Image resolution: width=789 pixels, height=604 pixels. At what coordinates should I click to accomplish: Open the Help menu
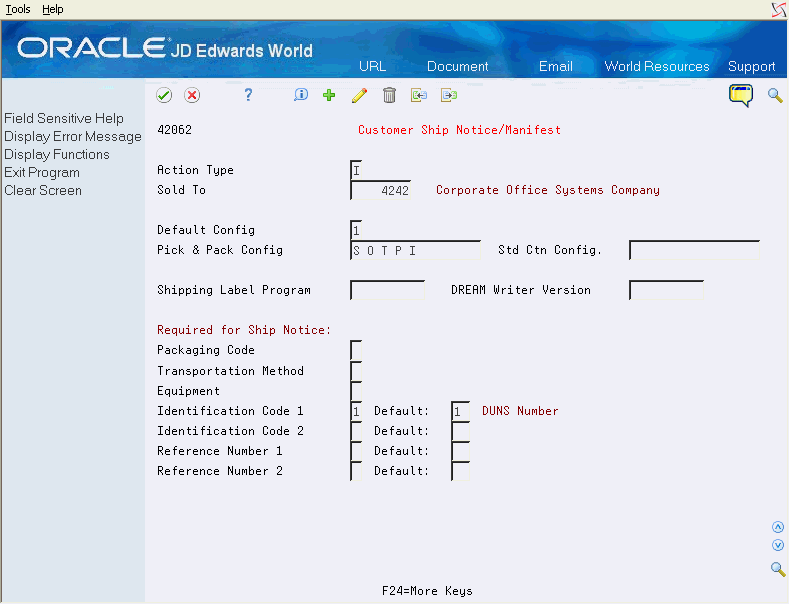tap(52, 9)
